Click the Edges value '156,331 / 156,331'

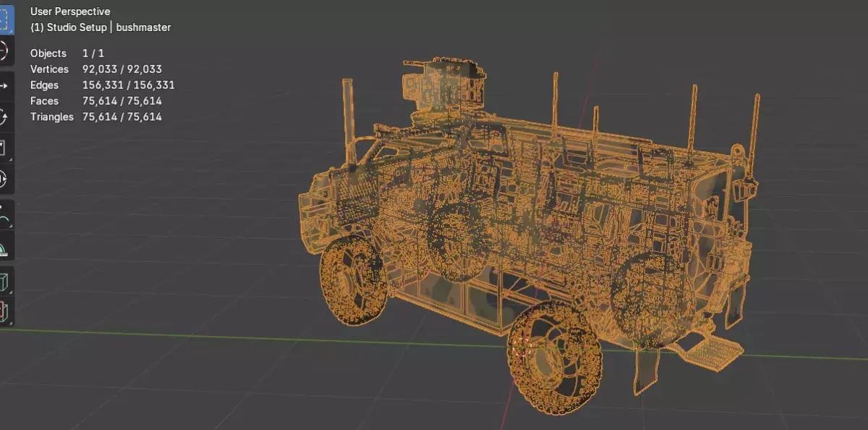[129, 85]
